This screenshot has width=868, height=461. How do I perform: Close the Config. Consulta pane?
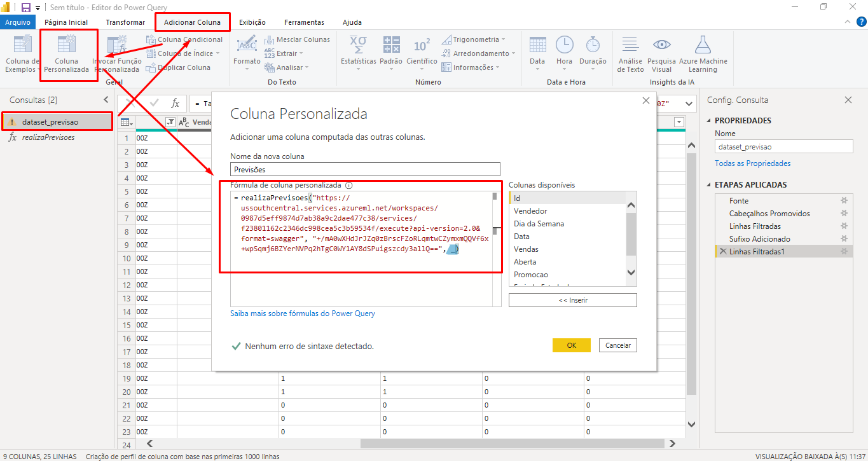[848, 100]
